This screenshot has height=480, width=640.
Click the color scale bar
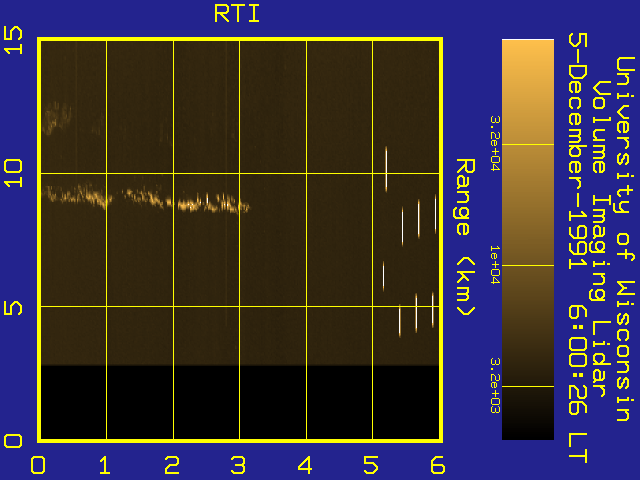(528, 239)
